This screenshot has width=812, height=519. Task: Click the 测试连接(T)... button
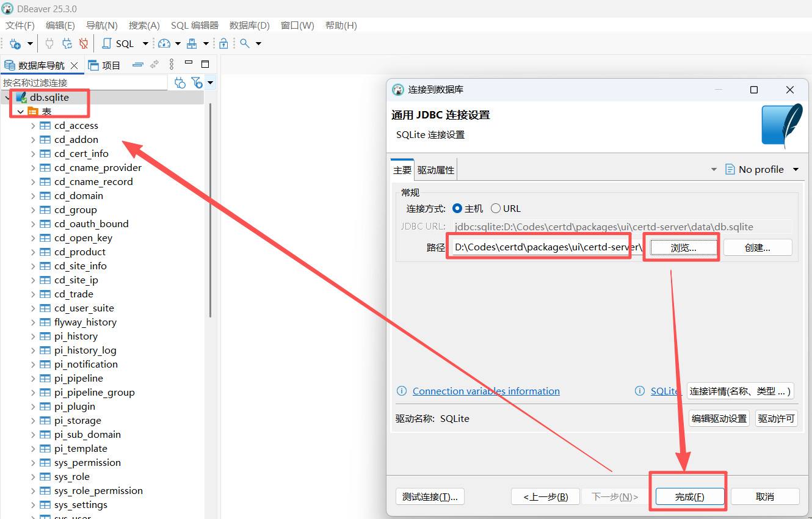430,497
